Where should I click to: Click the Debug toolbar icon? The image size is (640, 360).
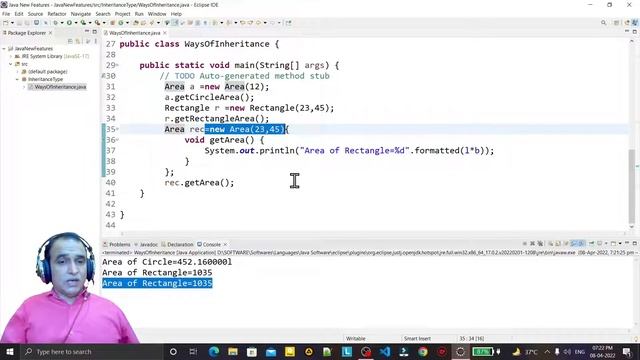56,23
